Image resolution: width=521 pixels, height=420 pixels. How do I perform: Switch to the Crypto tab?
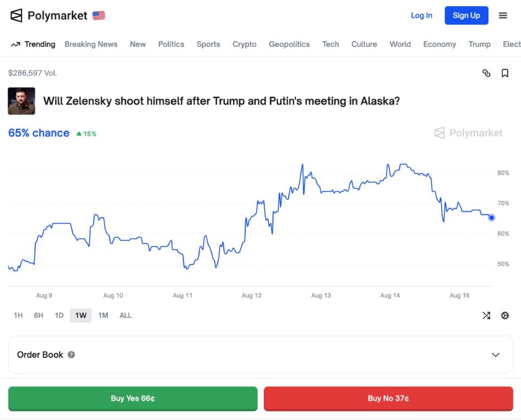click(245, 44)
